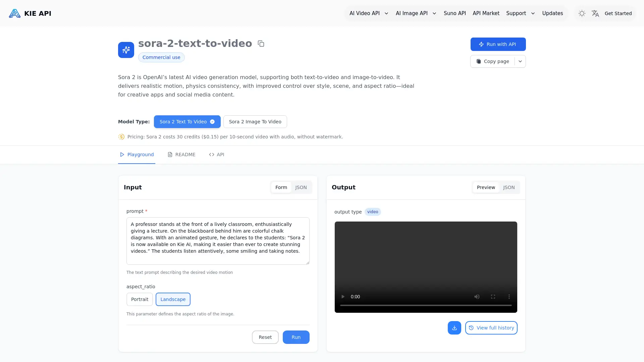Screen dimensions: 644x362
Task: Select Portrait aspect ratio
Action: (x=140, y=299)
